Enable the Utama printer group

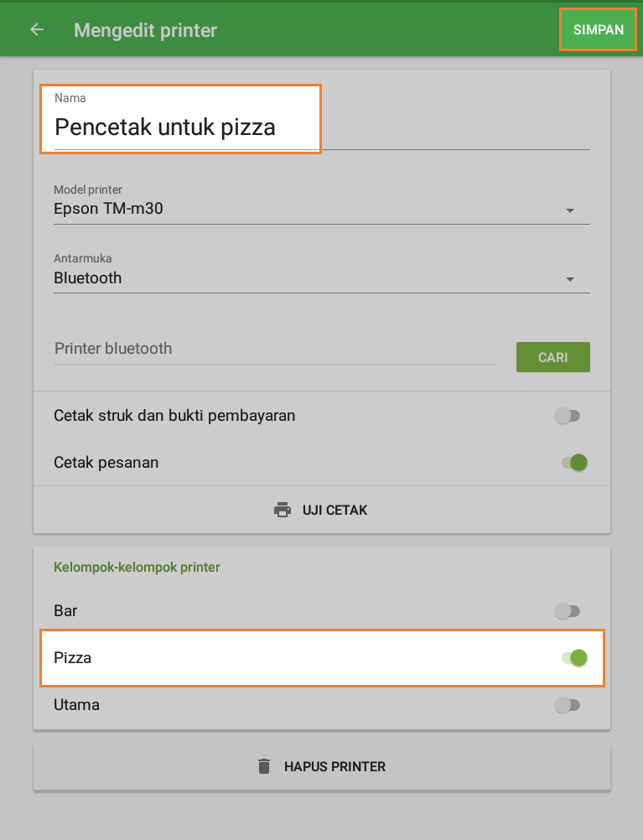pos(568,705)
